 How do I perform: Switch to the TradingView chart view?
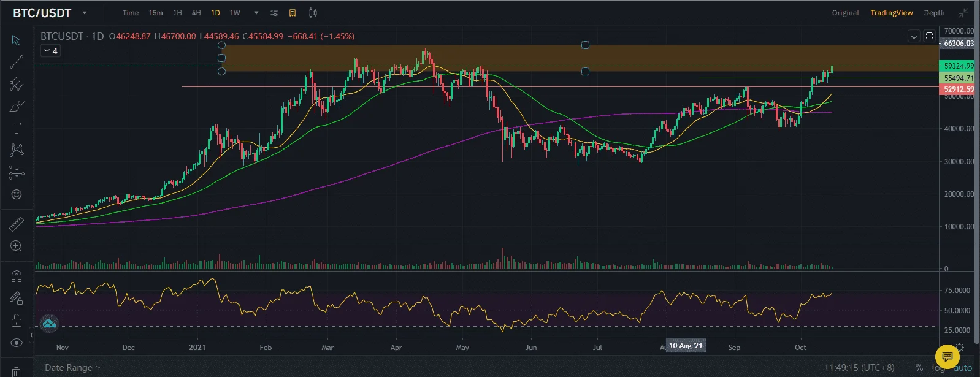tap(891, 13)
